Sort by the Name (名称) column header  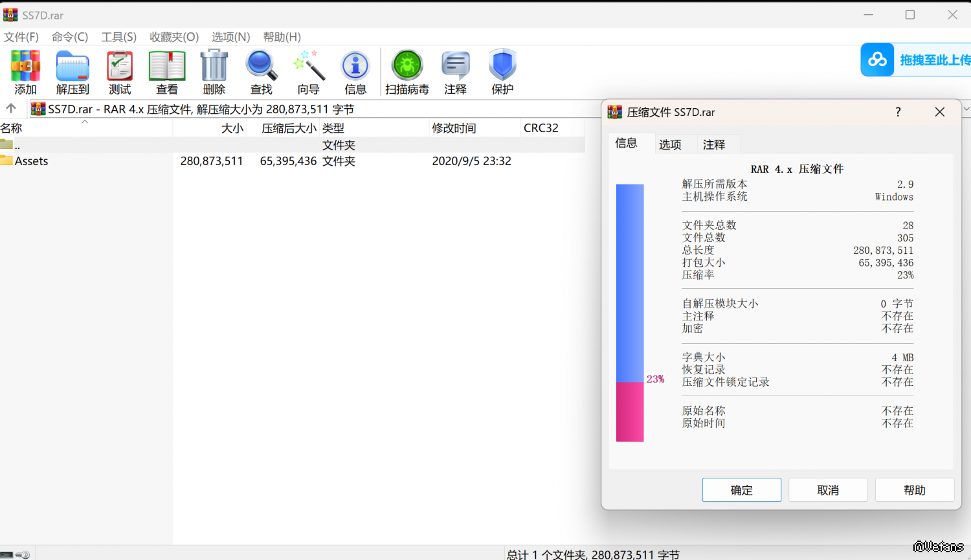12,128
